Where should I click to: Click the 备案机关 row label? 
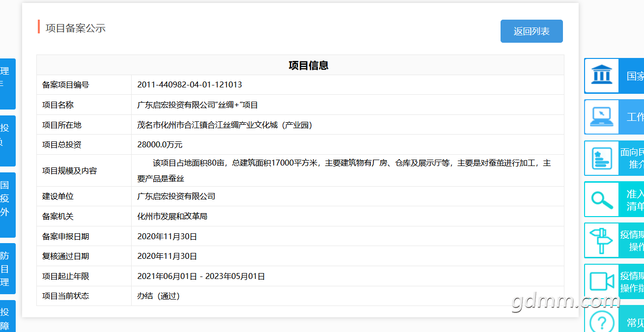click(x=58, y=217)
